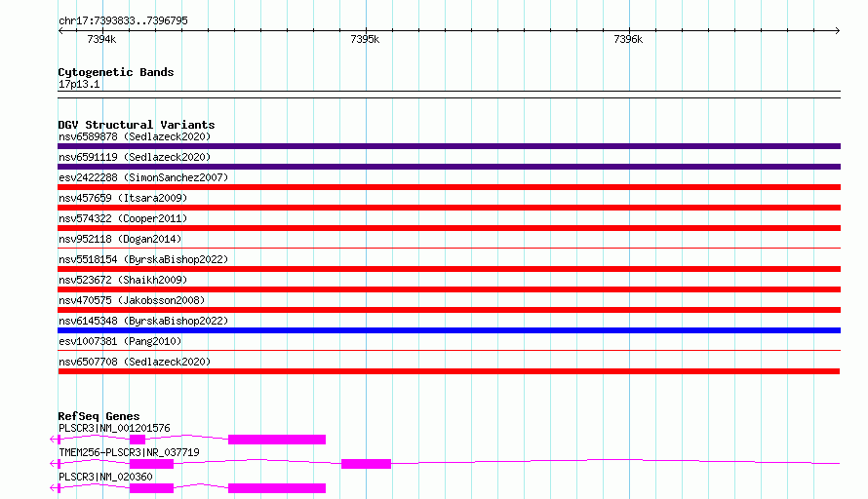The image size is (868, 499).
Task: Click the strand arrow of TMEM256-PLSCR3|NR_037719
Action: tap(54, 464)
